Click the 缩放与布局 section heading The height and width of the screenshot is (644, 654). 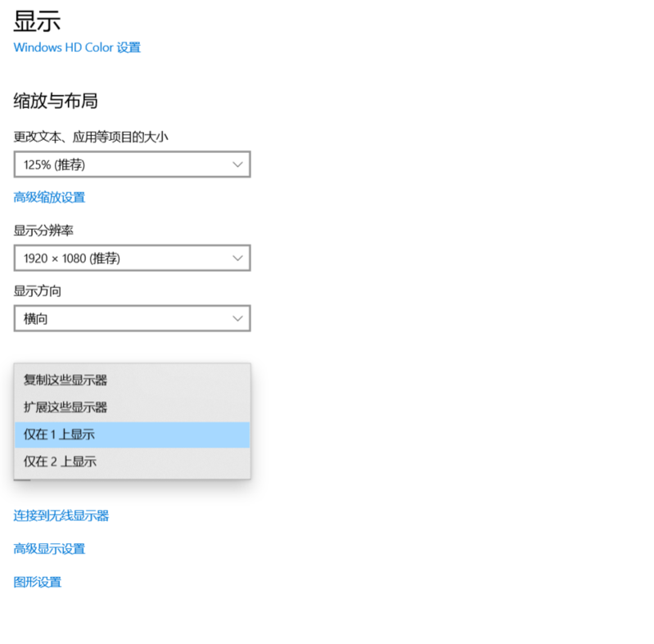click(56, 101)
